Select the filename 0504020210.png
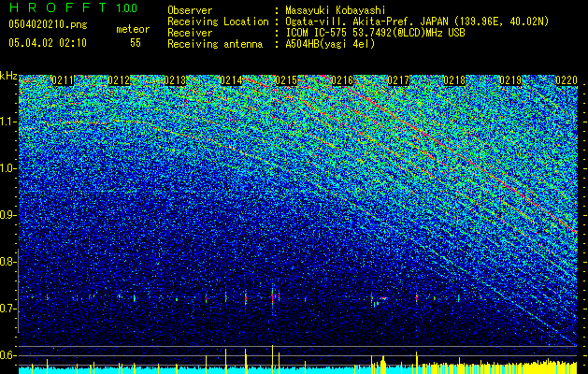Viewport: 588px width, 374px height. click(x=48, y=24)
